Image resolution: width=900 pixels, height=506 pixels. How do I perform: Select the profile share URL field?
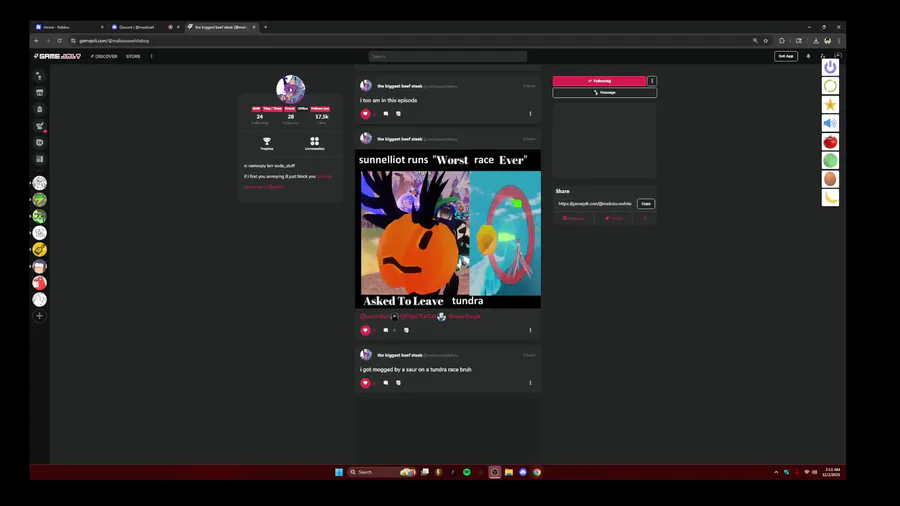click(x=595, y=204)
